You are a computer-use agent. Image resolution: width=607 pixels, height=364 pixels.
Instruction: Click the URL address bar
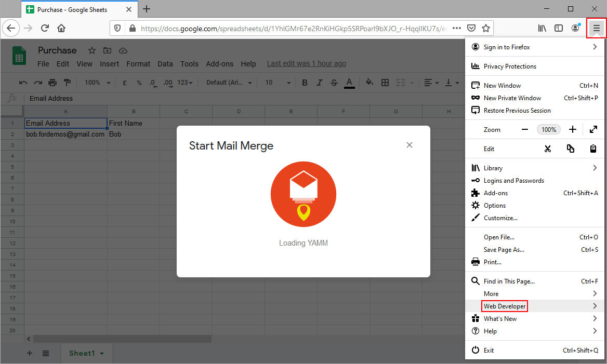tap(291, 28)
